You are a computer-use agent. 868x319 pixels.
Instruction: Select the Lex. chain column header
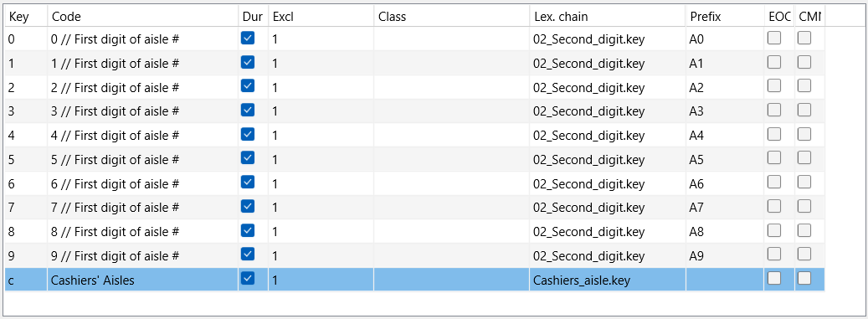608,17
